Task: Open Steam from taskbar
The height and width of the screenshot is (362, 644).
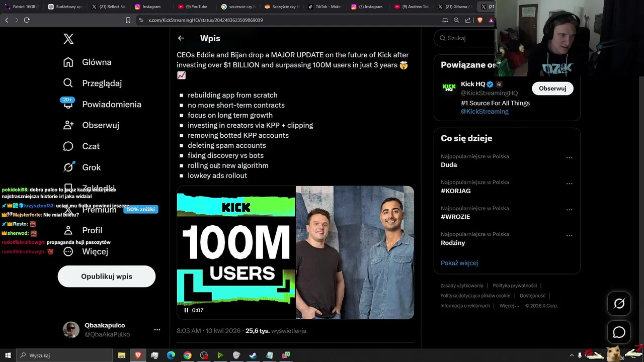Action: click(x=253, y=355)
